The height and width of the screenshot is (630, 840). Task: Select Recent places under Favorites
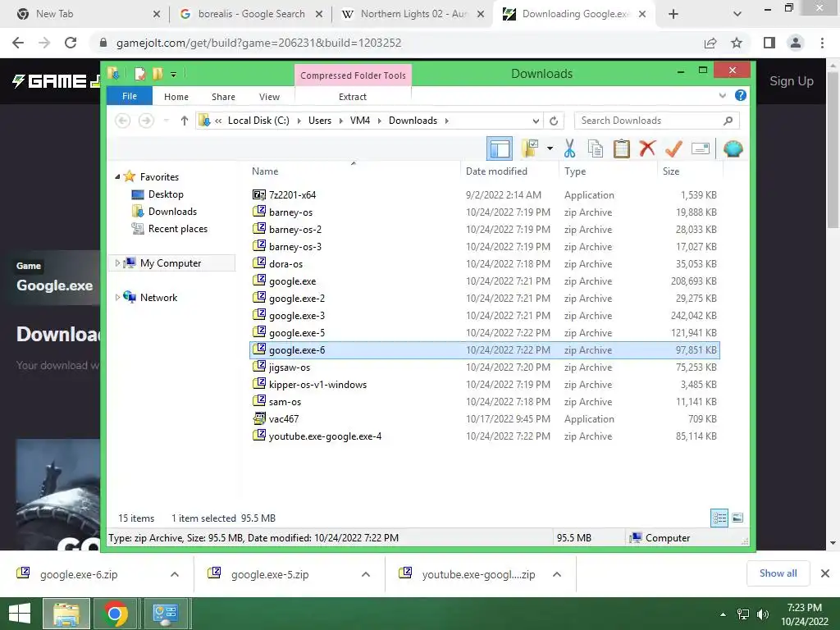[x=177, y=228]
